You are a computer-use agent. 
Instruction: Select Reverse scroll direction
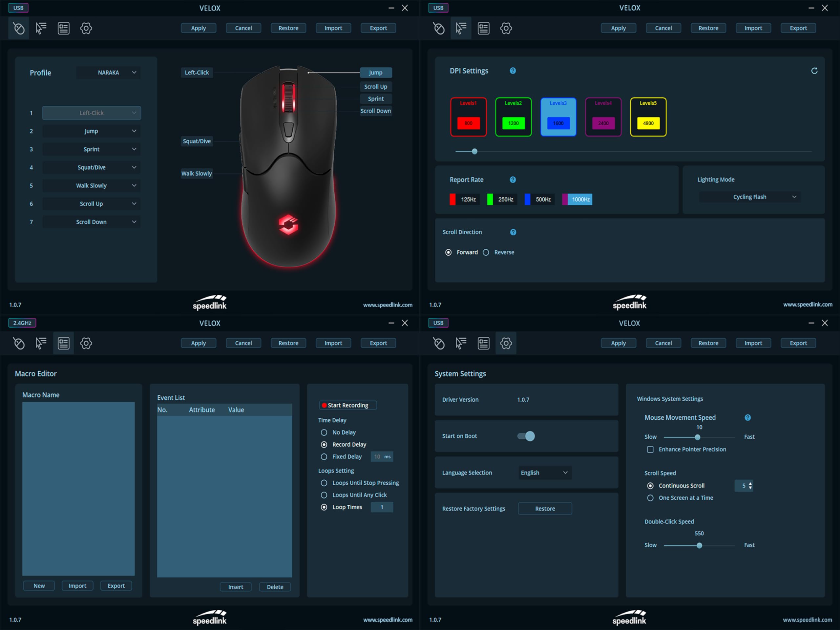(x=486, y=253)
